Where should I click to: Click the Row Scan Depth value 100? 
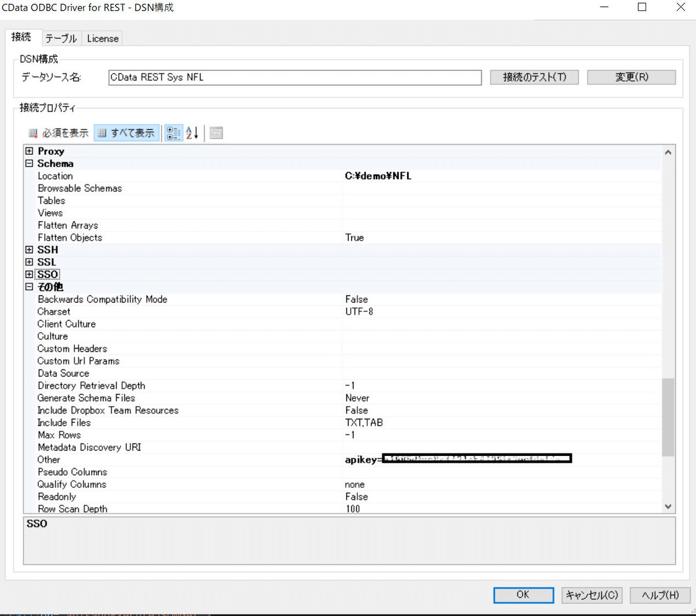[x=353, y=509]
